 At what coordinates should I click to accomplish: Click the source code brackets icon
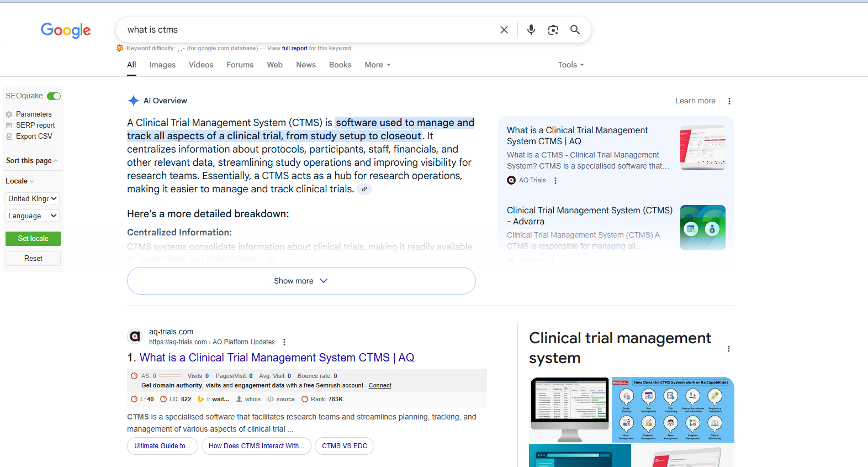pyautogui.click(x=271, y=399)
